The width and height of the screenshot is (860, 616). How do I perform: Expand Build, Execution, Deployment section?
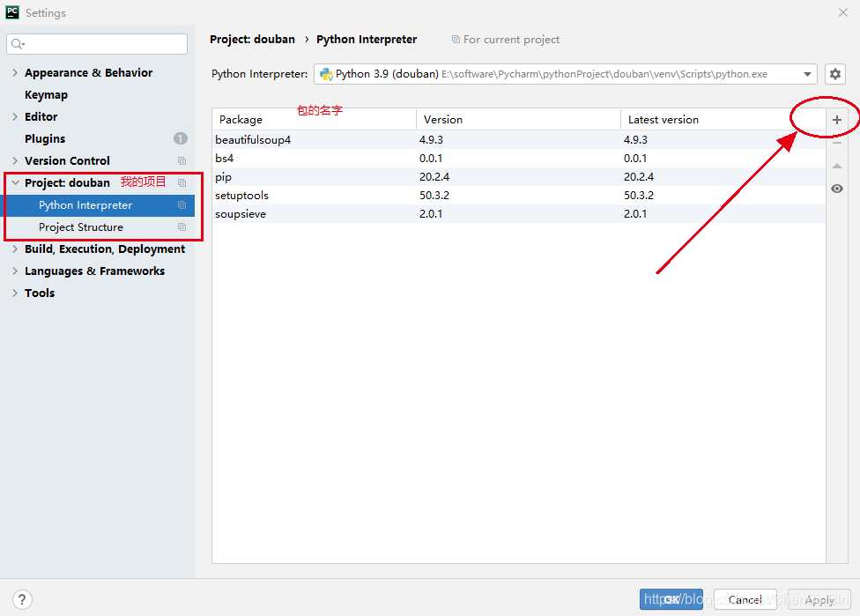15,249
